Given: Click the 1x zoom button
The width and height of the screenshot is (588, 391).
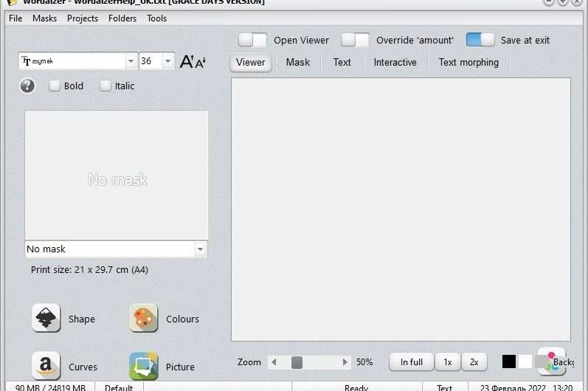Looking at the screenshot, I should tap(448, 362).
